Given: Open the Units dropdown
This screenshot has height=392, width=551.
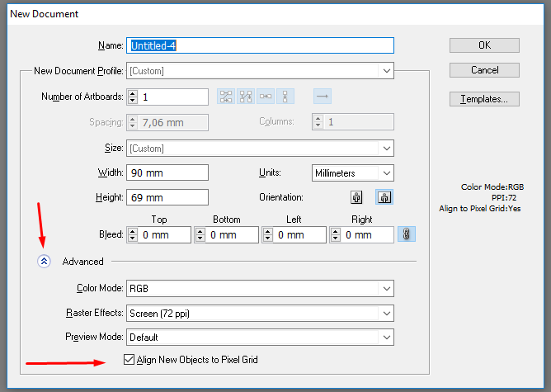Looking at the screenshot, I should coord(386,173).
